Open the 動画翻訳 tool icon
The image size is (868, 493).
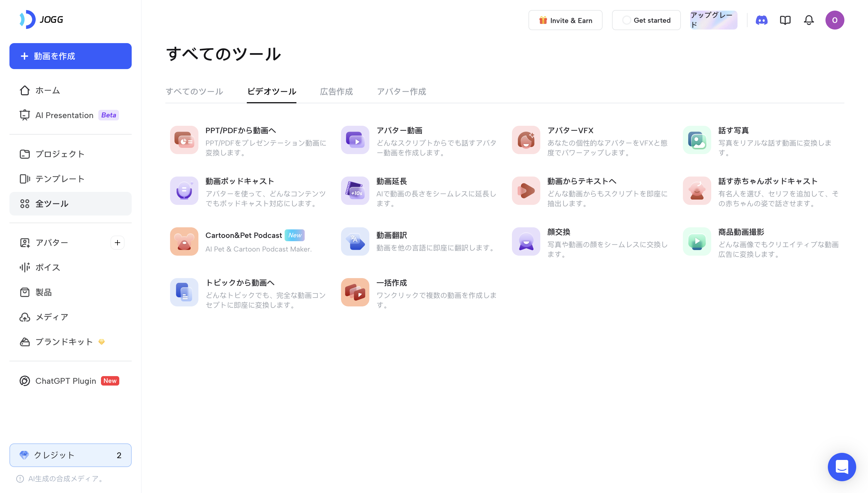[355, 241]
